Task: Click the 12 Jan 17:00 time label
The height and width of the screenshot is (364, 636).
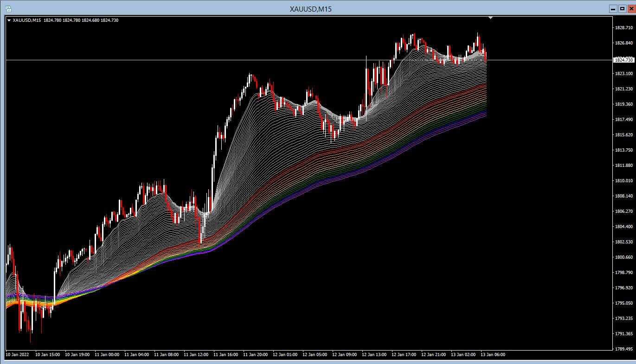Action: coord(404,355)
